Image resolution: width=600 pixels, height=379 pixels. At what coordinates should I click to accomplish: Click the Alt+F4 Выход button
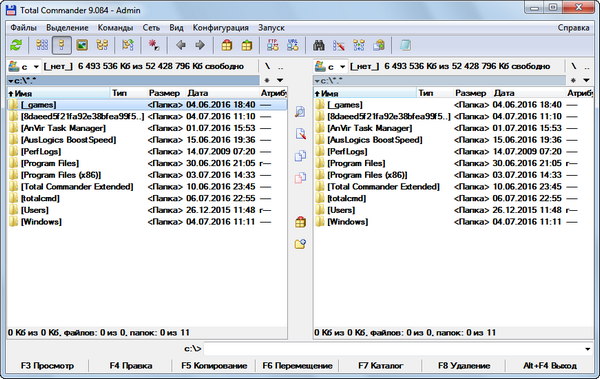[549, 366]
